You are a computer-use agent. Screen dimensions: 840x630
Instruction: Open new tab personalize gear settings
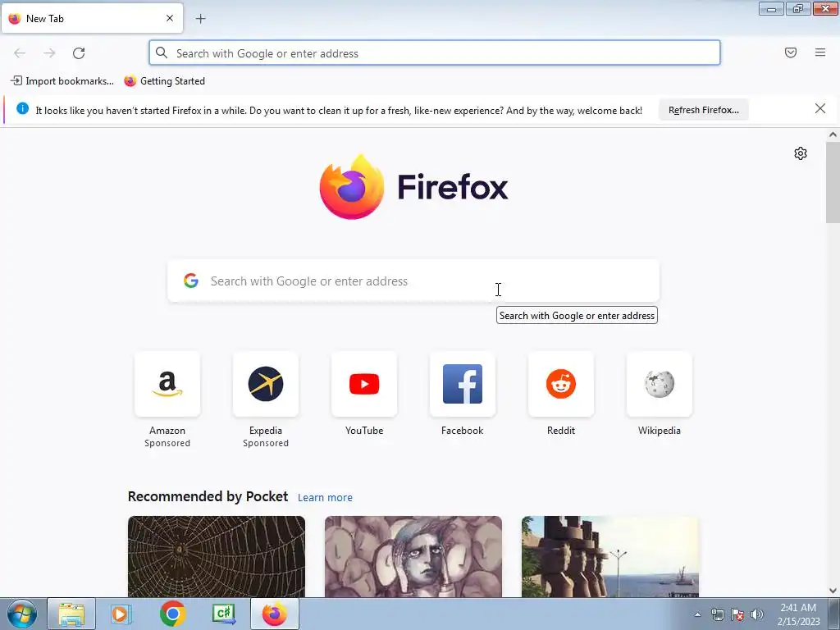801,153
